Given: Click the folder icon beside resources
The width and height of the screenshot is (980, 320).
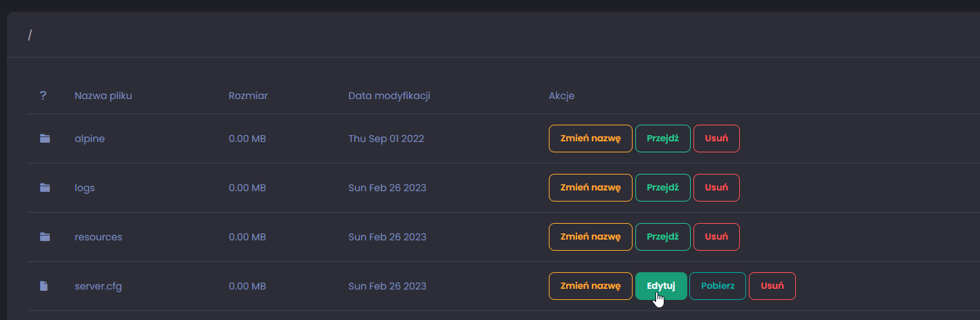Looking at the screenshot, I should coord(45,237).
